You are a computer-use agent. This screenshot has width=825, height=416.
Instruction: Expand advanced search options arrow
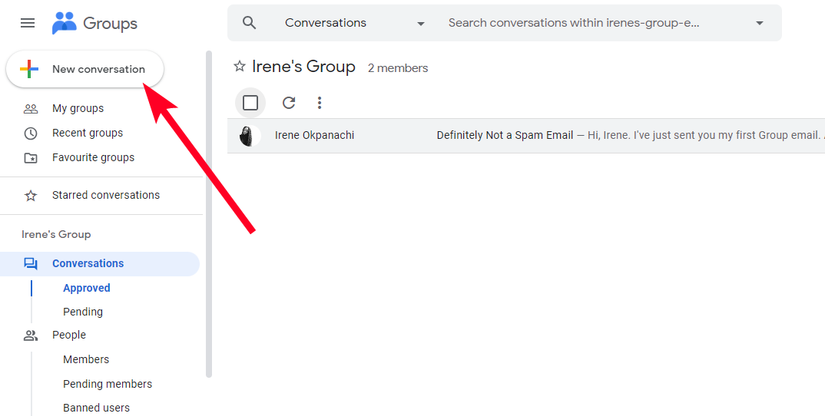tap(759, 23)
